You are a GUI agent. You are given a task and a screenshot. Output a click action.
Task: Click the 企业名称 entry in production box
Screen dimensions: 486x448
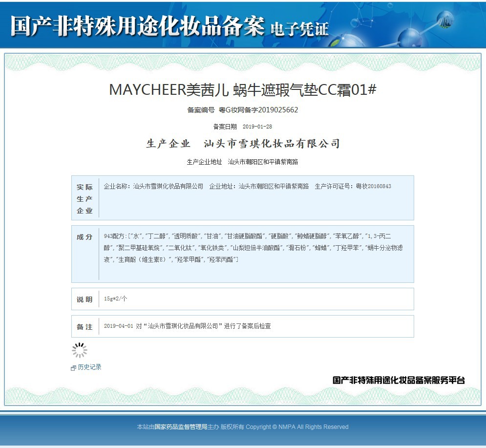153,186
